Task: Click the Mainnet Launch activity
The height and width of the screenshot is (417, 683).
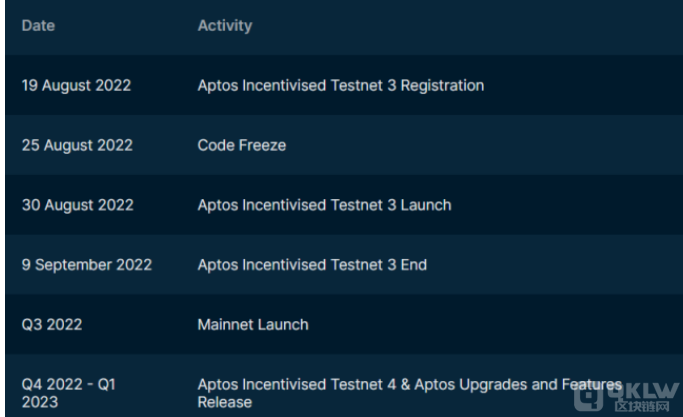Action: [253, 325]
